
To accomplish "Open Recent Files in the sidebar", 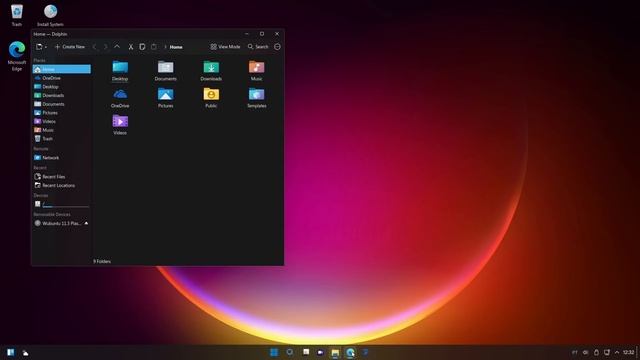I will 62,177.
